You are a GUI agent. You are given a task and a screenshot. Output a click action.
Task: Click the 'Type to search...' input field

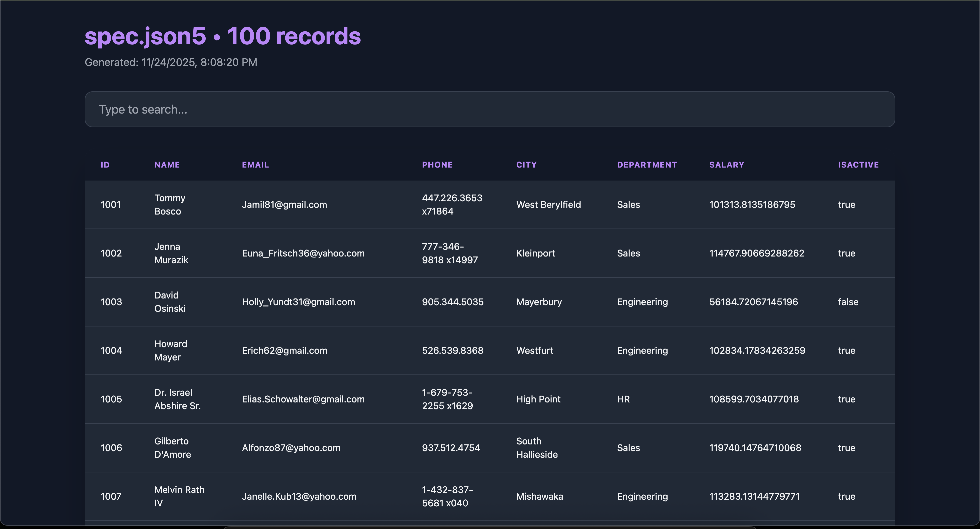[x=489, y=109]
